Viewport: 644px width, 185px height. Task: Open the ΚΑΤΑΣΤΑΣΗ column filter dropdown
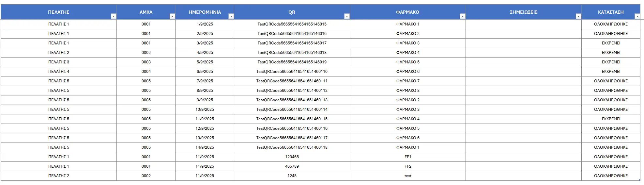[637, 16]
